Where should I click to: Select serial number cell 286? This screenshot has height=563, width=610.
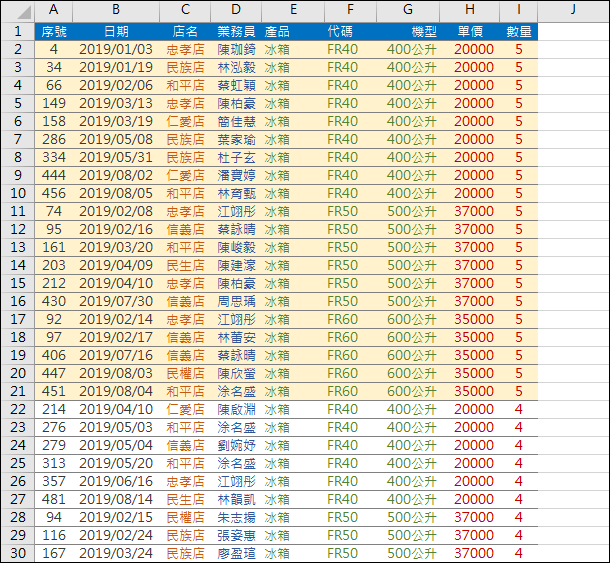[54, 139]
